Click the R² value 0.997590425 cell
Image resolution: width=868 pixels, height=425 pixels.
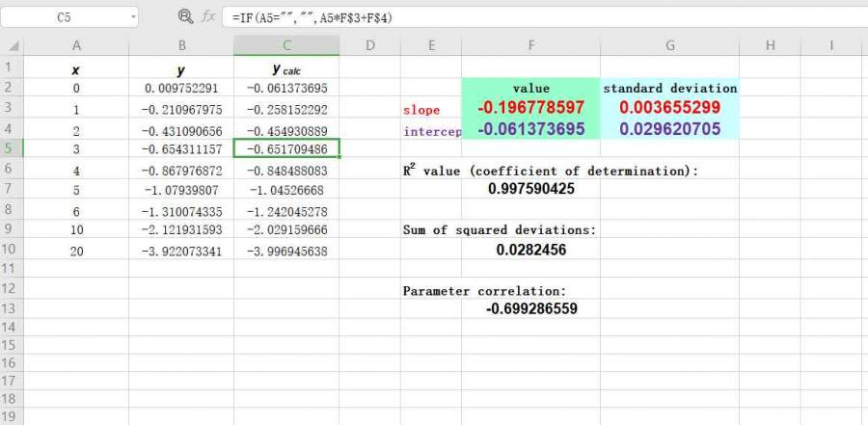[x=530, y=189]
